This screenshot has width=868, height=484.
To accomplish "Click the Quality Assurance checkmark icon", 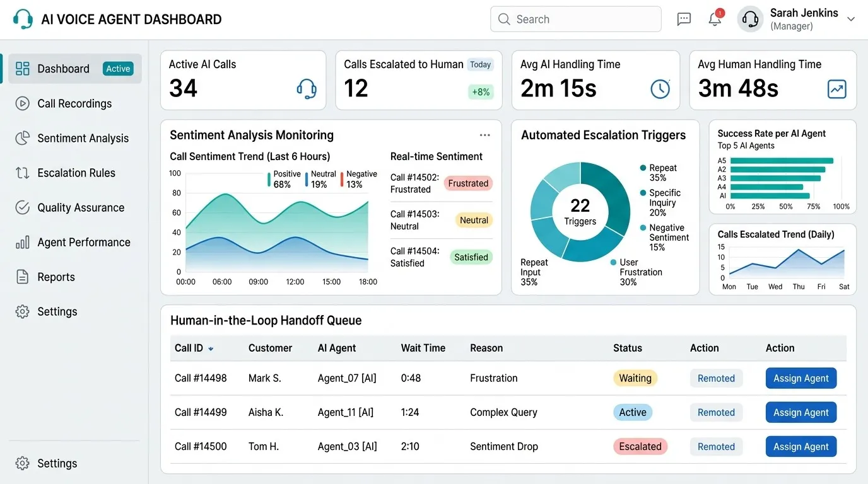I will (23, 207).
